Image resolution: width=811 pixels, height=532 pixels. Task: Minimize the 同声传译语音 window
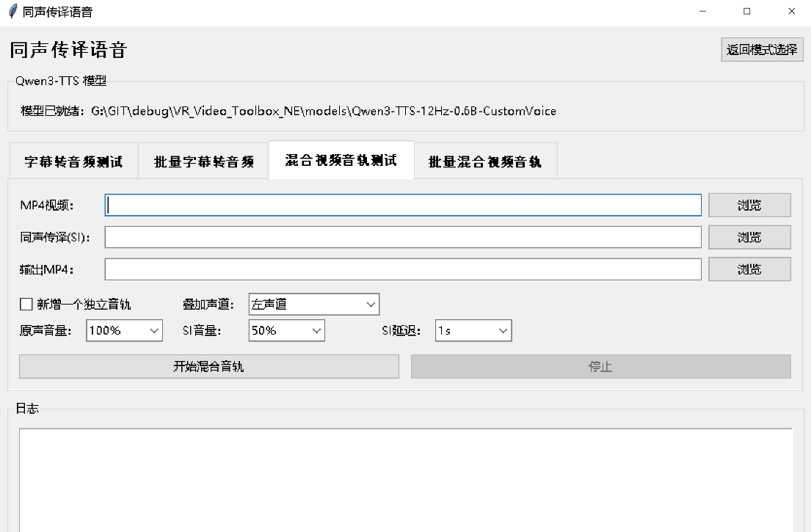702,12
